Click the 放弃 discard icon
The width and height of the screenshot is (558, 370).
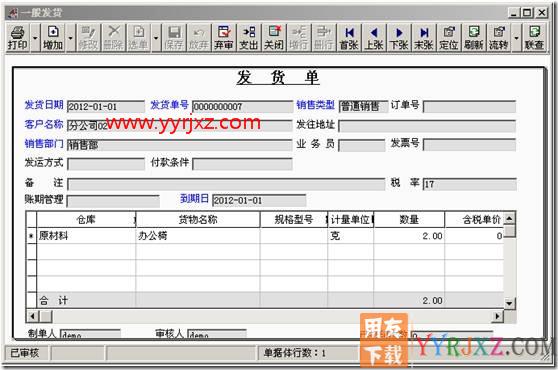coord(199,38)
